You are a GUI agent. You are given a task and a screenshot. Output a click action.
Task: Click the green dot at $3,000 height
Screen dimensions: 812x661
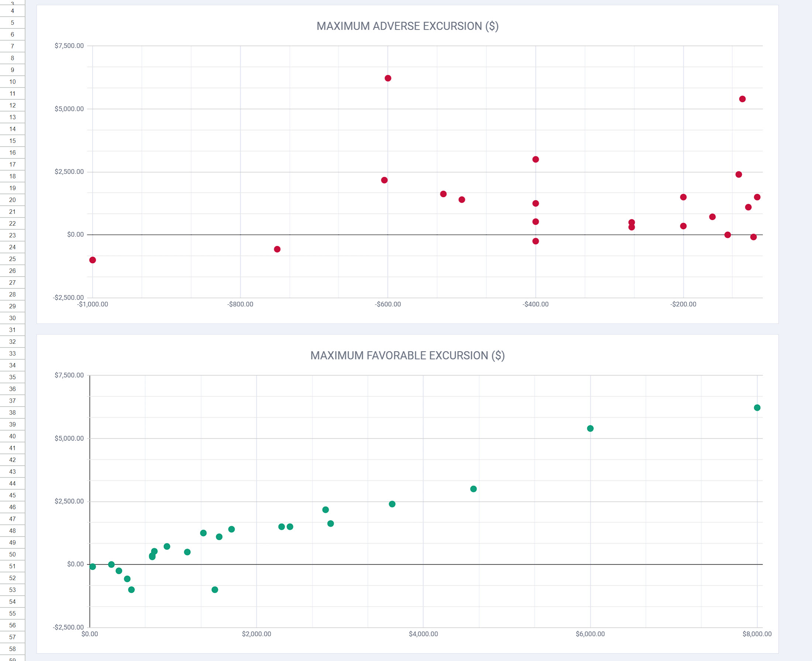coord(473,489)
